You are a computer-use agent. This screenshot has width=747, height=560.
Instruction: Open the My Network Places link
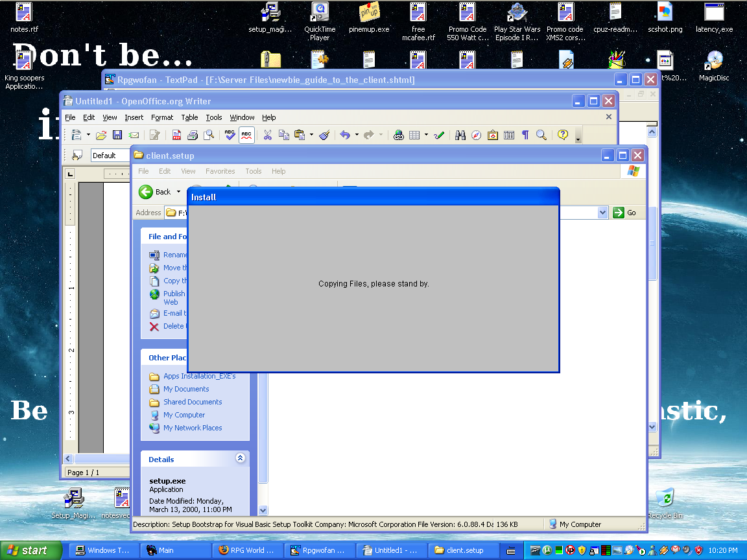coord(193,428)
